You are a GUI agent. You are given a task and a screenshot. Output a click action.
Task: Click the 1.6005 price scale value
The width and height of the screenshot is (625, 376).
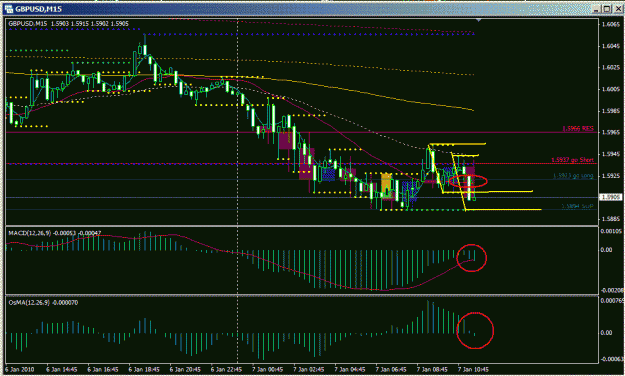click(610, 89)
